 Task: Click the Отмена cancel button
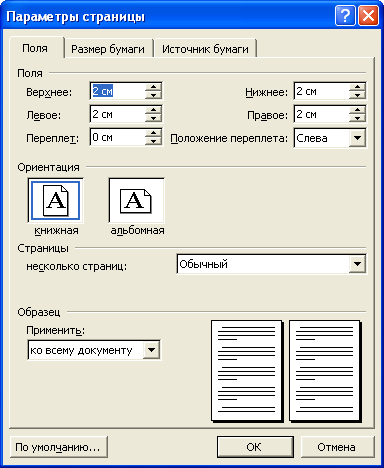click(337, 447)
